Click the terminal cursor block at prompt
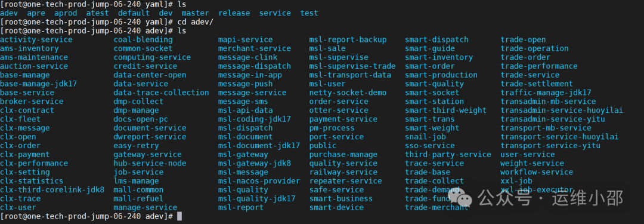644x224 pixels. 179,216
